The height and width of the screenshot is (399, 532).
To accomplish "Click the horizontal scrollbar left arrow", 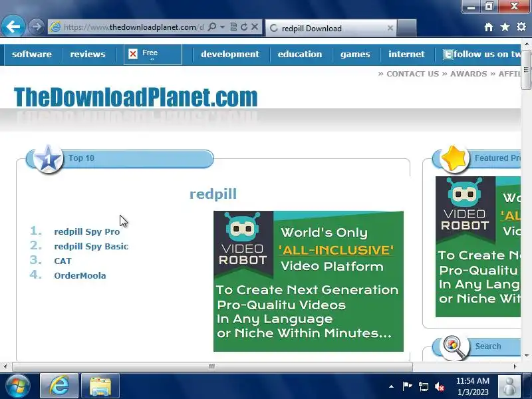I will (x=5, y=366).
